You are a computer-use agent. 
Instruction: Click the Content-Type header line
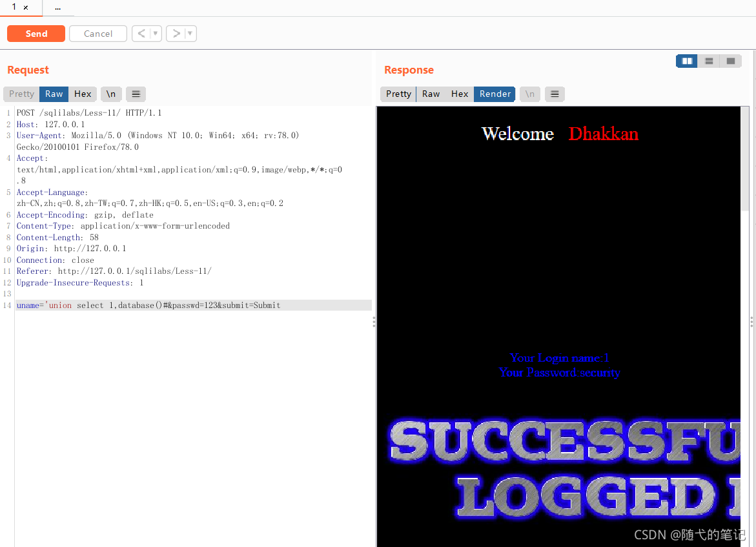pyautogui.click(x=123, y=226)
